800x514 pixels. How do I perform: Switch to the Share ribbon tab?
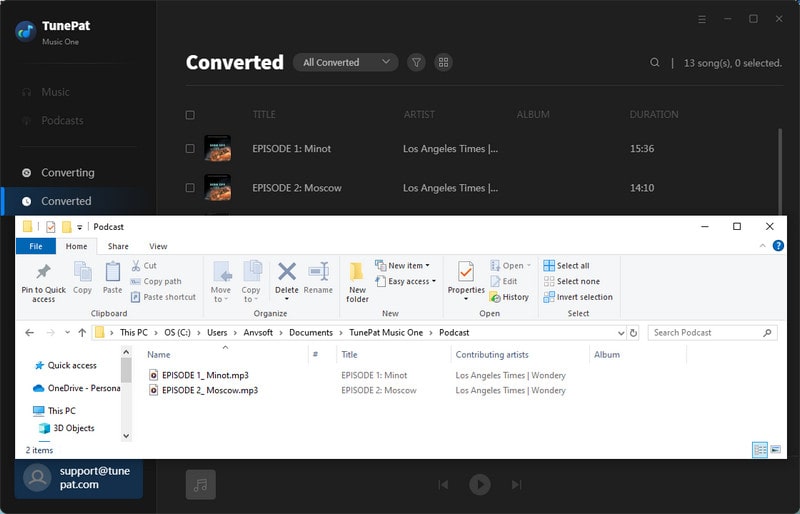118,246
